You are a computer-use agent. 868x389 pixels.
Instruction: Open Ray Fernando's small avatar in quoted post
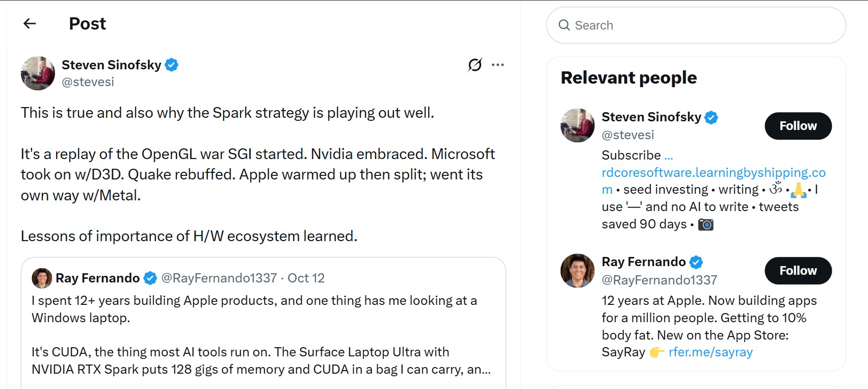point(42,278)
